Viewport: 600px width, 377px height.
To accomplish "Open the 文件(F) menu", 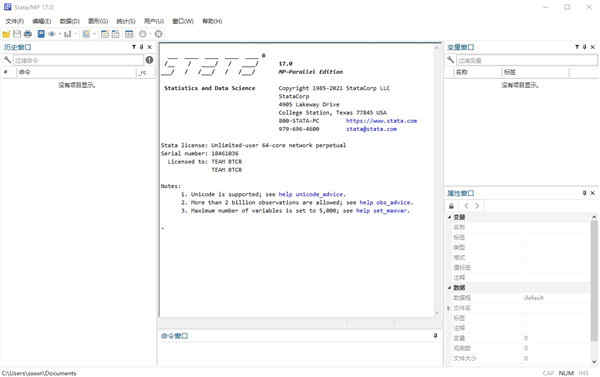I will click(15, 21).
